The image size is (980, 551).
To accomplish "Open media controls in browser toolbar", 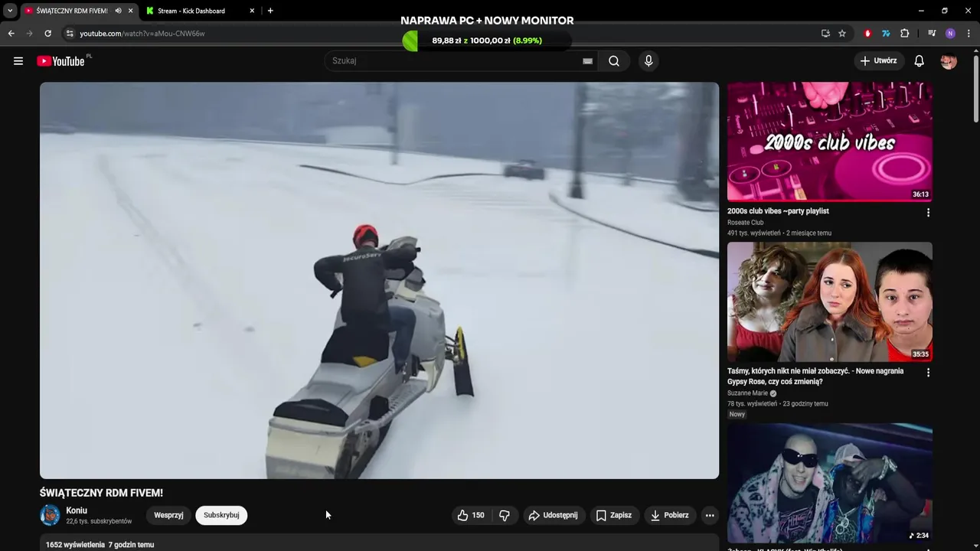I will coord(932,34).
